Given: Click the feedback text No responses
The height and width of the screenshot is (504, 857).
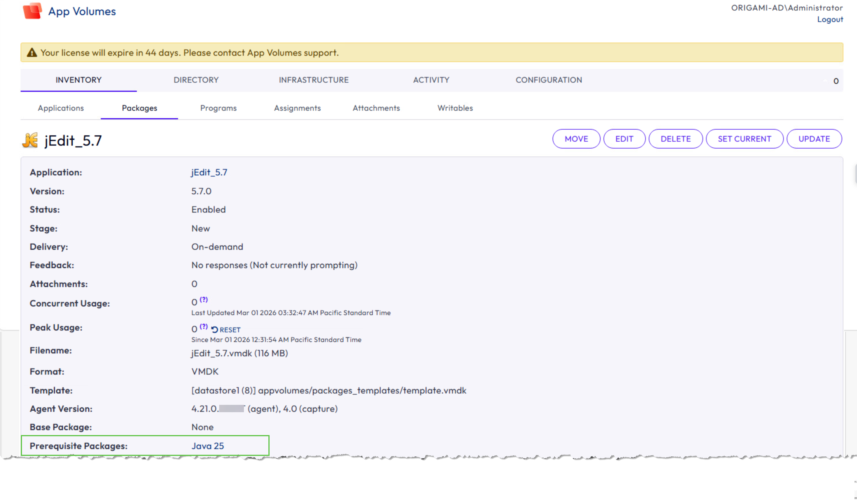Looking at the screenshot, I should (x=274, y=265).
